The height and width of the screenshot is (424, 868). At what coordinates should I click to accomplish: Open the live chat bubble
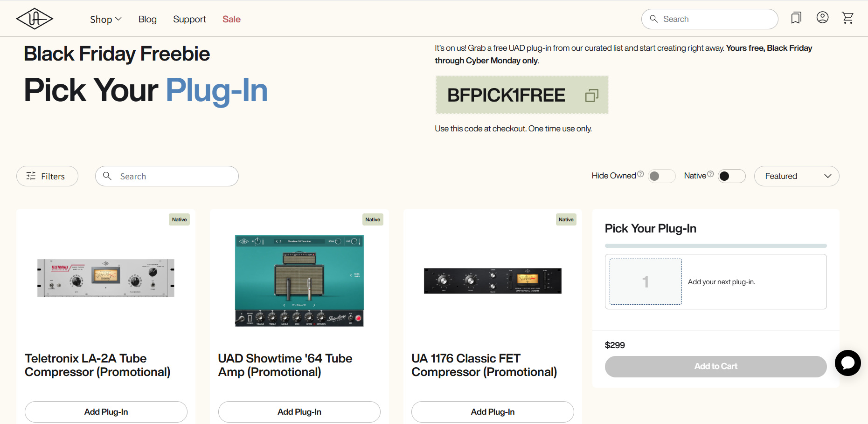click(x=847, y=363)
